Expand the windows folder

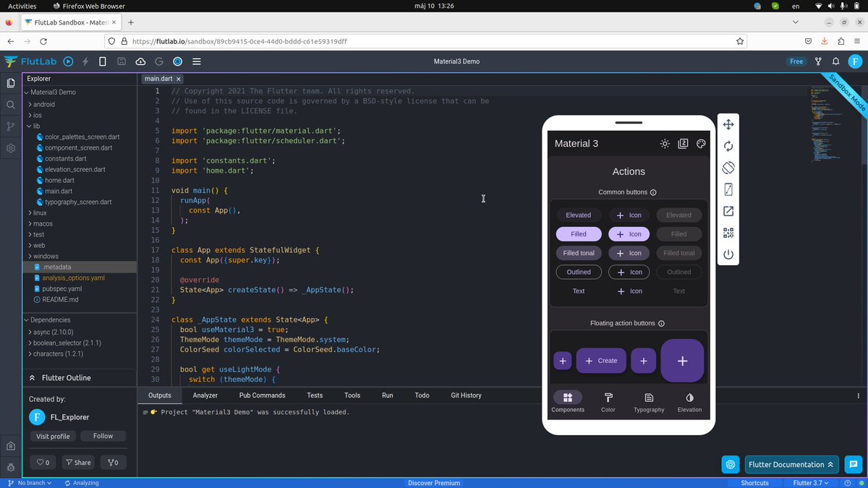click(x=30, y=256)
